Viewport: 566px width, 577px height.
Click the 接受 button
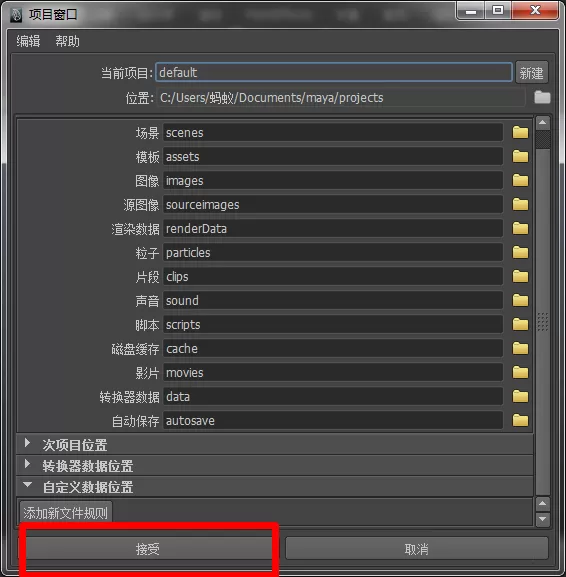click(x=147, y=549)
